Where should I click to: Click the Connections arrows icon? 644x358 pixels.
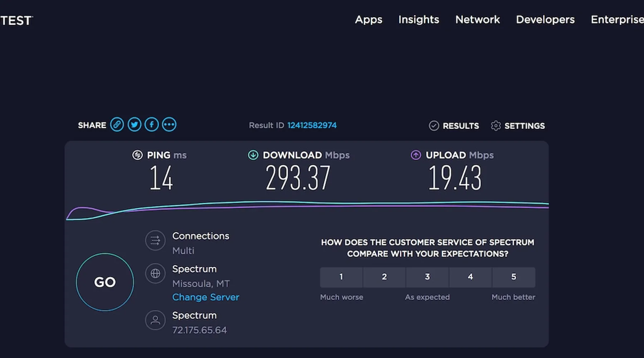click(155, 240)
